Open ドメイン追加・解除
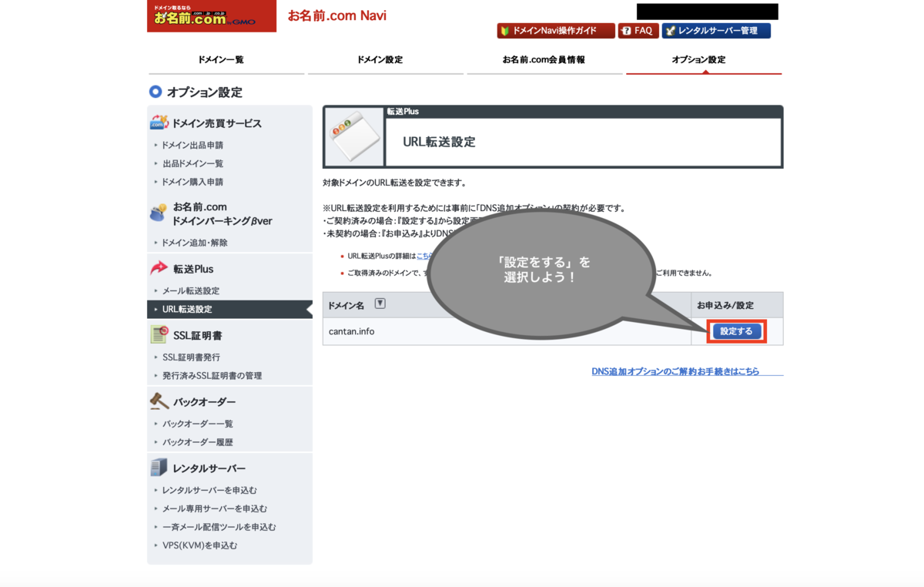Screen dimensions: 924x587 point(195,243)
